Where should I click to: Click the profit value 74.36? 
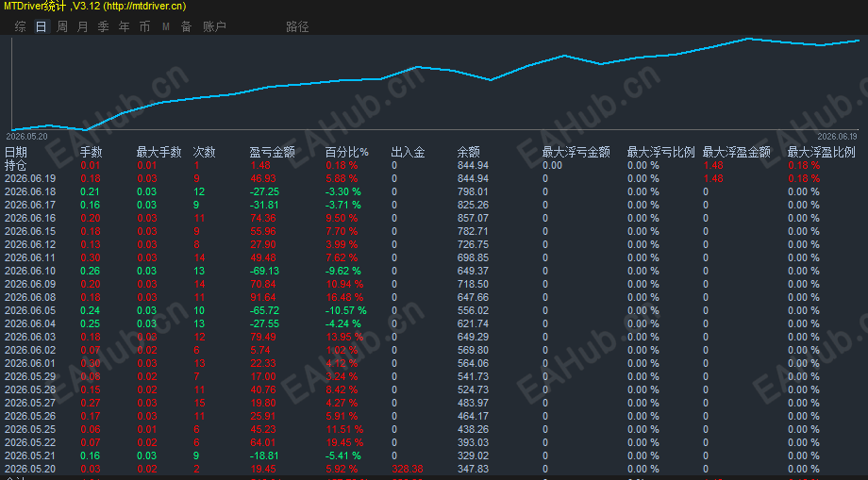[263, 218]
